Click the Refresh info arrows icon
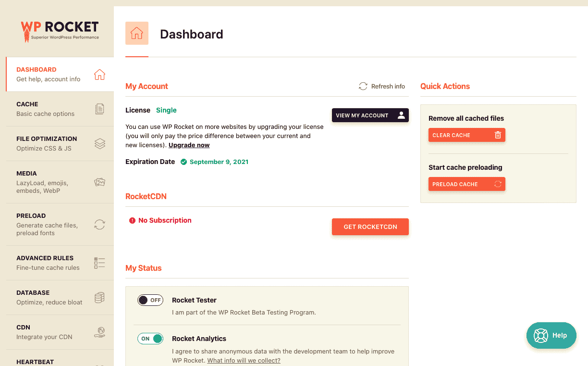This screenshot has height=366, width=588. 363,86
